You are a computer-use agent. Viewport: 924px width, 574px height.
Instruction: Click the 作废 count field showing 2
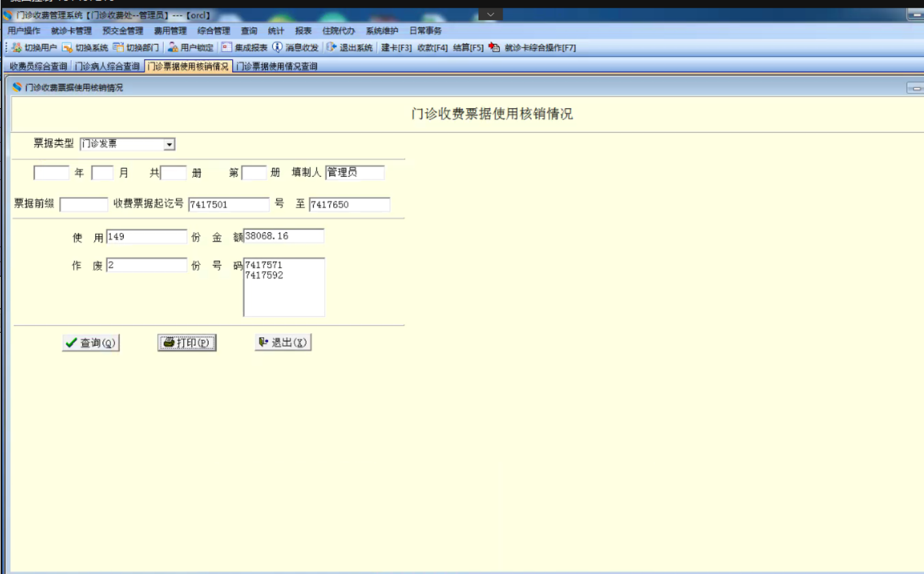point(147,265)
